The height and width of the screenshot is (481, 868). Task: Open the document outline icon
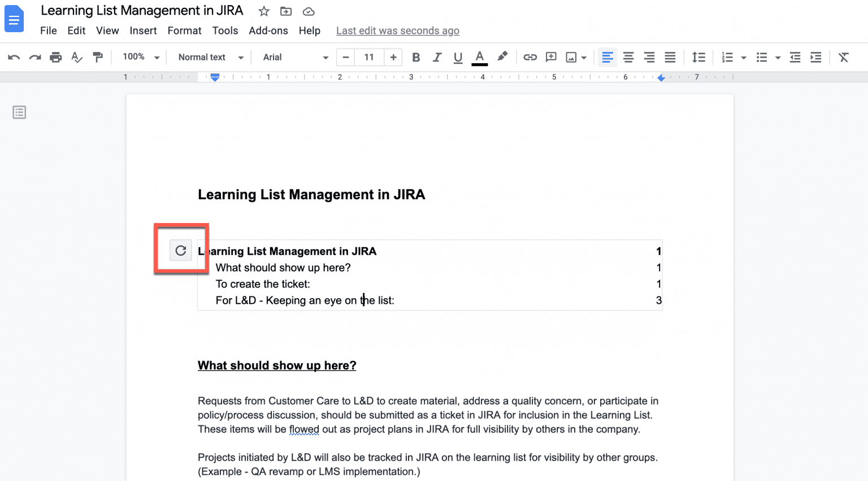[19, 112]
